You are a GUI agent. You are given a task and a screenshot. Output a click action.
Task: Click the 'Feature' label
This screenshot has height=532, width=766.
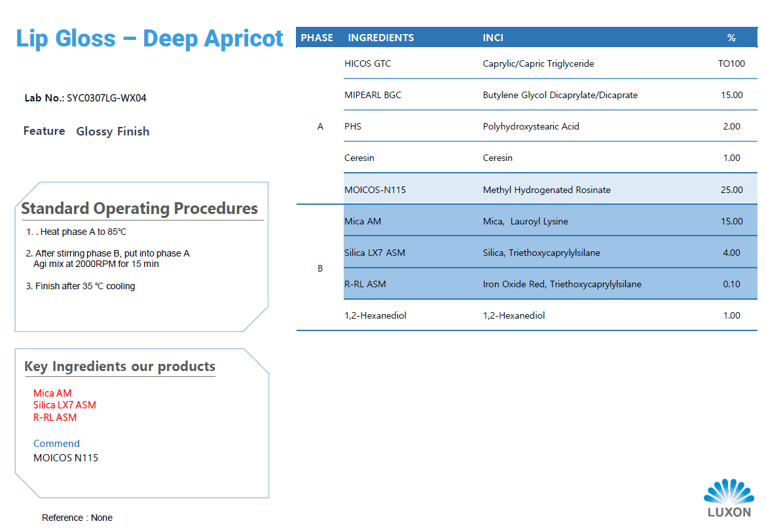[44, 131]
